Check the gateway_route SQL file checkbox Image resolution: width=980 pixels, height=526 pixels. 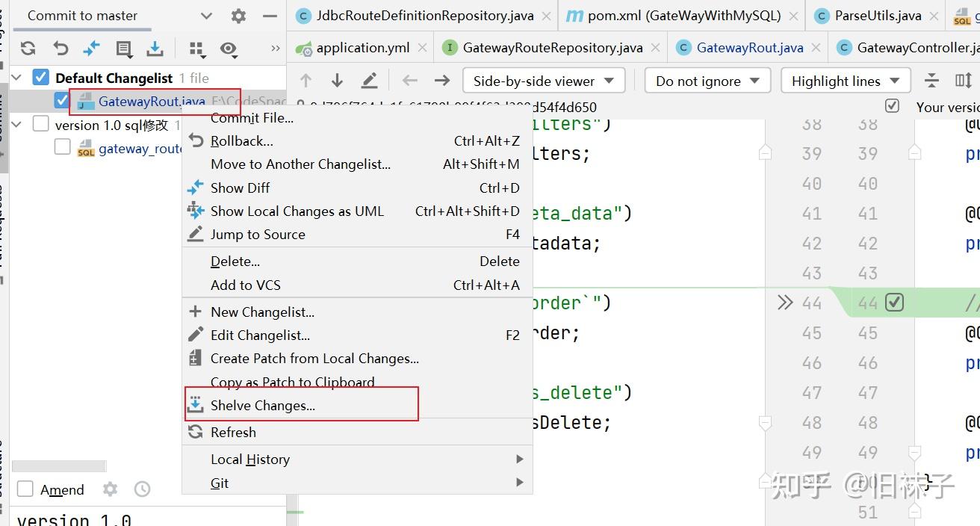(x=63, y=148)
